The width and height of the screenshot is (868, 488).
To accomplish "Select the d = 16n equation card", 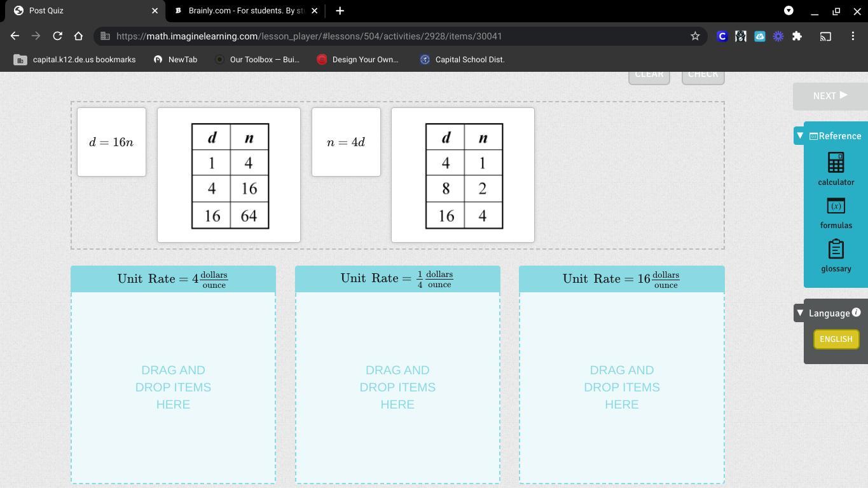I will tap(111, 142).
